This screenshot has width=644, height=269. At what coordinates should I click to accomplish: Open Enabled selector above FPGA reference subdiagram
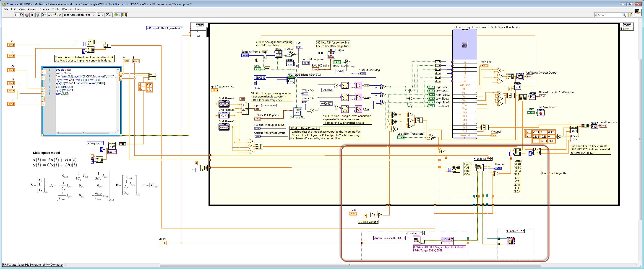(x=415, y=233)
